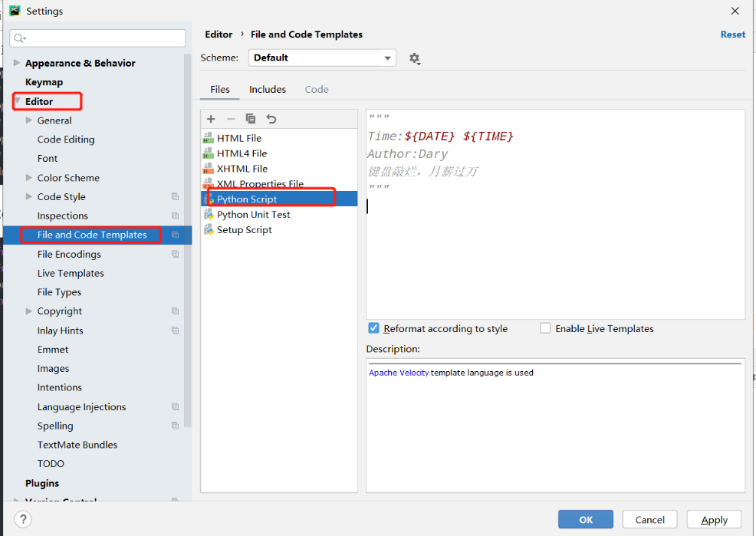Open File Types settings

pyautogui.click(x=59, y=292)
